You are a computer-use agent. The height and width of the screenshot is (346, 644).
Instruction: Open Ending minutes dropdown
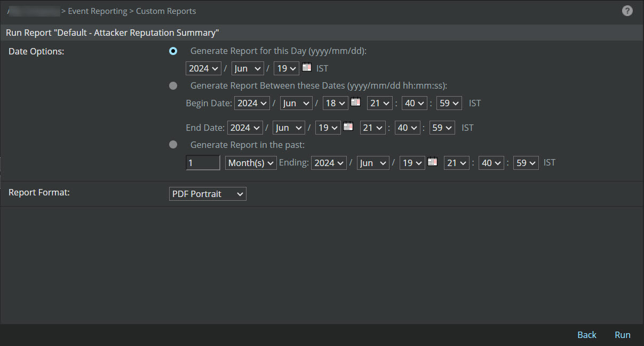click(x=491, y=163)
